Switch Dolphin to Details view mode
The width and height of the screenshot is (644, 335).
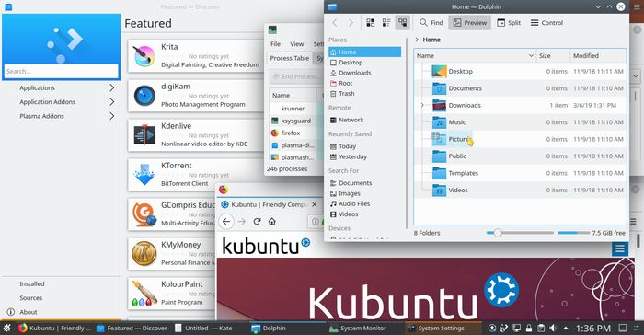[x=402, y=23]
